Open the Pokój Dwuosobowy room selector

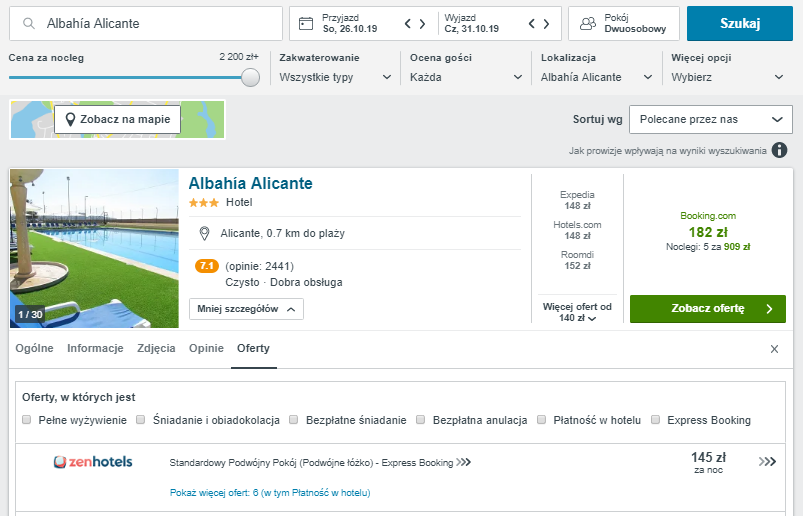(x=624, y=24)
